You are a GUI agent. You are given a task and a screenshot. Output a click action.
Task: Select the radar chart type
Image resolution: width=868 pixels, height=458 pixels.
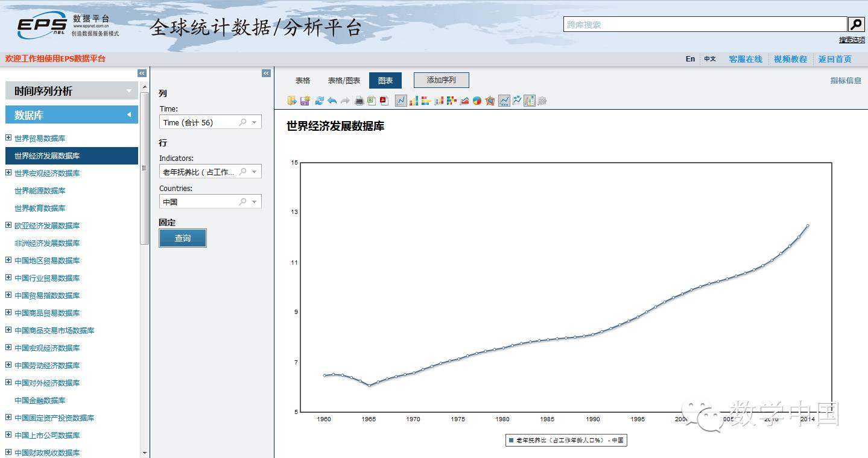489,101
